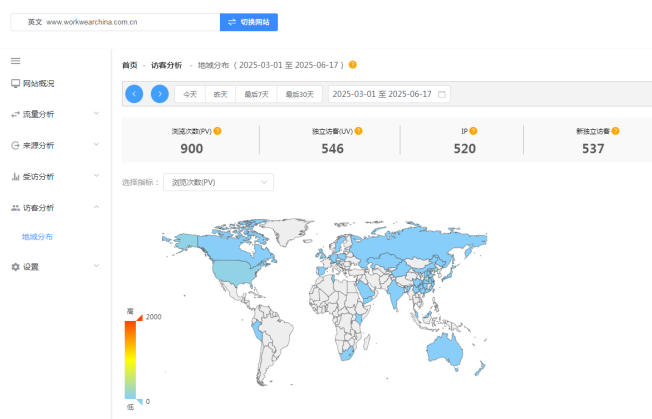
Task: Select the 今天 date filter
Action: pos(190,94)
